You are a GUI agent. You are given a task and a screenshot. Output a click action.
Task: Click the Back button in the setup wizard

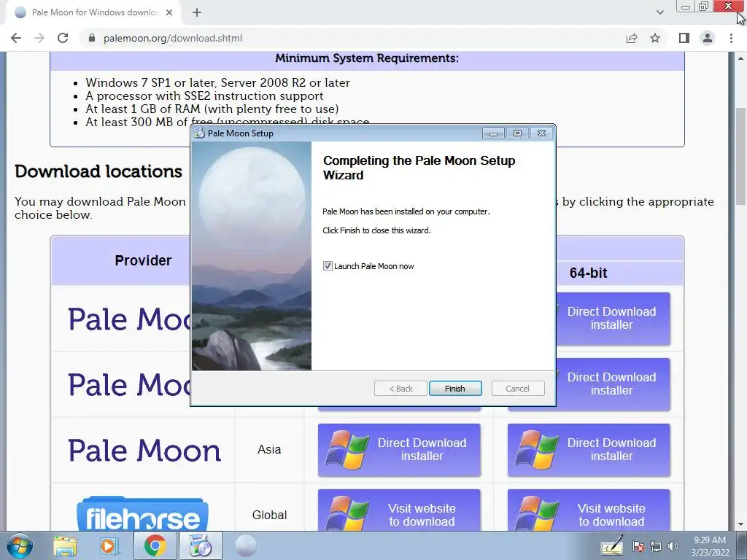coord(400,389)
